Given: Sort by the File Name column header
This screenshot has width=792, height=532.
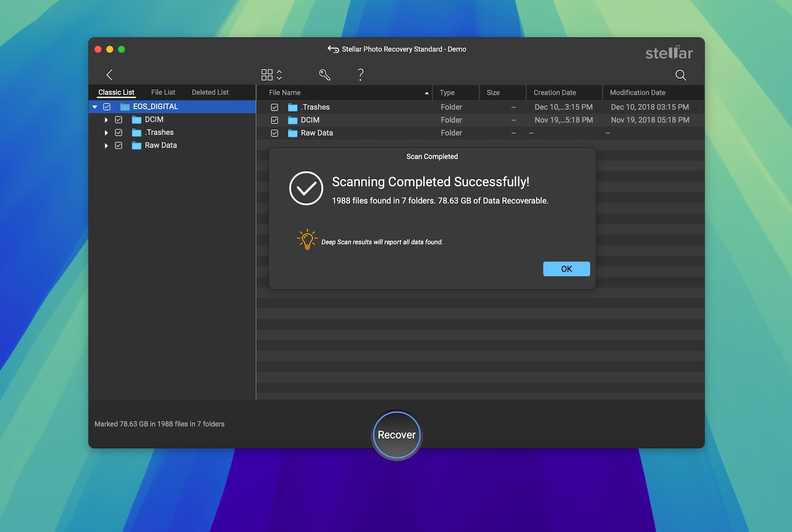Looking at the screenshot, I should coord(344,92).
